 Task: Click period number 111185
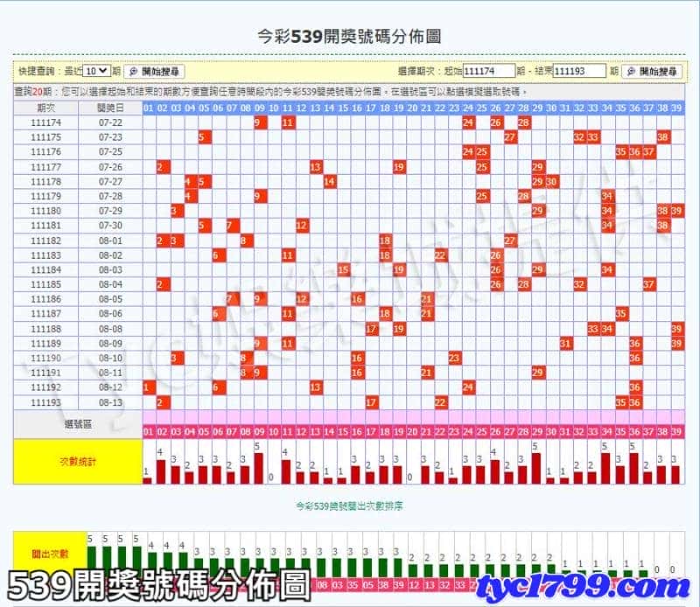(x=46, y=284)
